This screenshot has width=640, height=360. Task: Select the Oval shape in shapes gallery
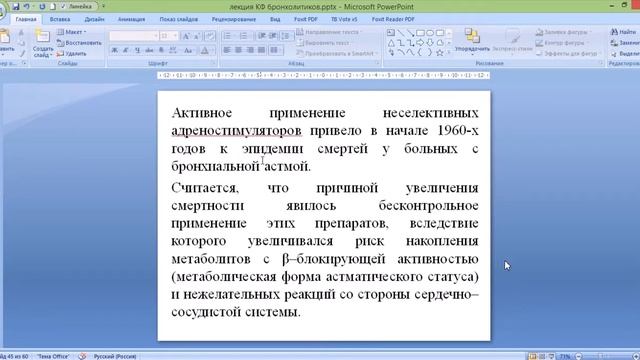point(430,33)
